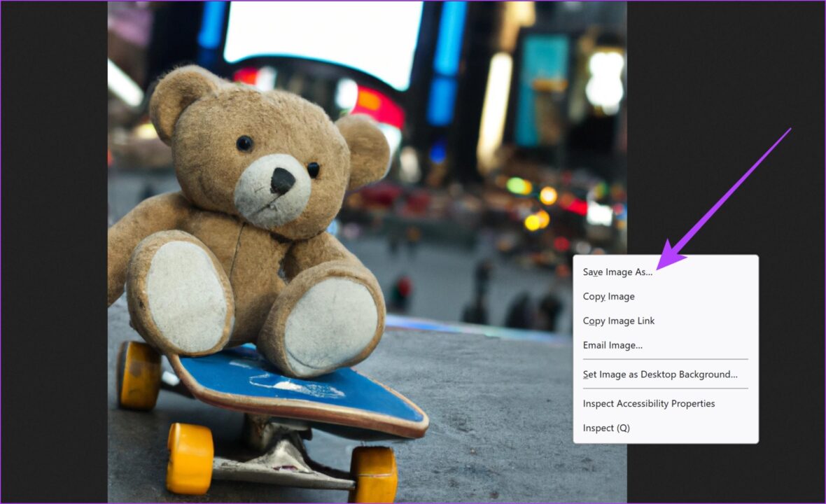Click the blurred teal sign in background

click(541, 90)
